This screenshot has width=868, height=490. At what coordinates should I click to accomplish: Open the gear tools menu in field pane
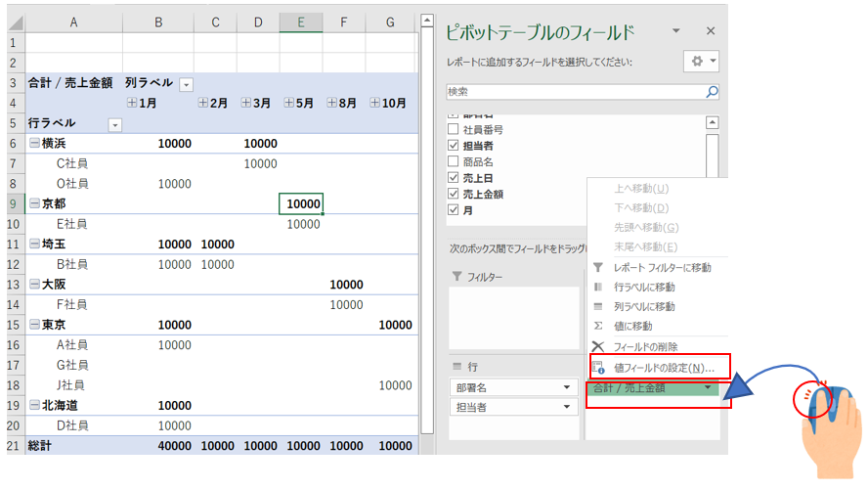tap(703, 61)
